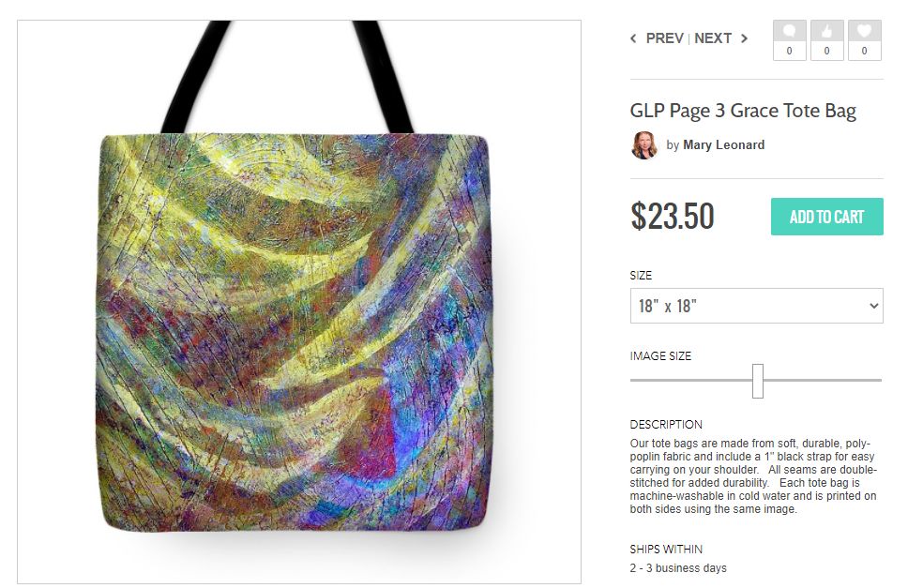Viewport: 923px width, 588px height.
Task: Add the tote bag to cart
Action: [827, 217]
